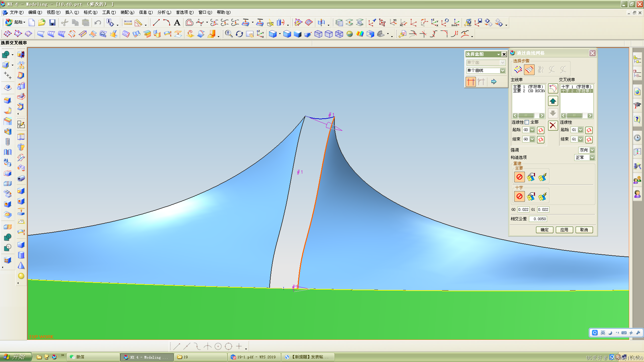Select the primary strings step icon
The width and height of the screenshot is (644, 362).
tap(518, 70)
